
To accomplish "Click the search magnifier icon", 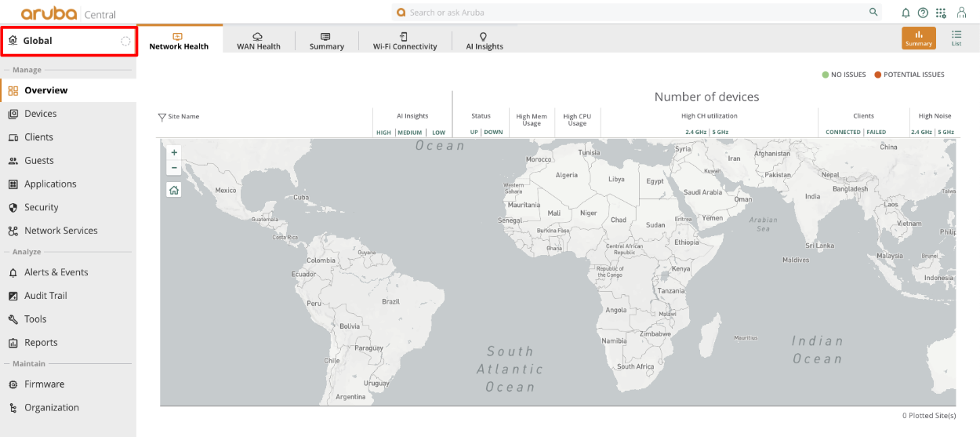I will click(873, 13).
